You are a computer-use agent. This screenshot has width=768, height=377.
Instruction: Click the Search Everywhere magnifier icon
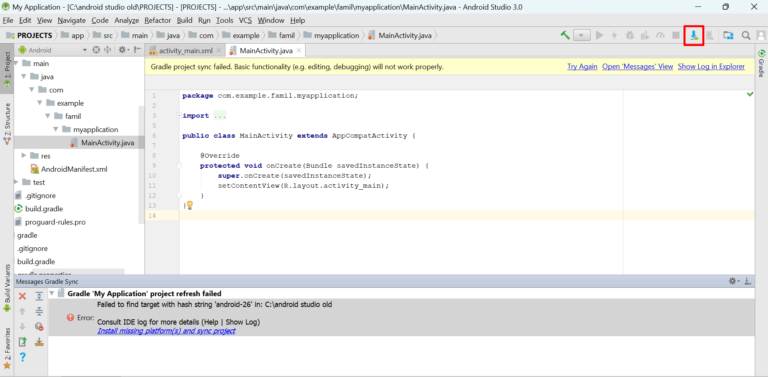tap(745, 35)
